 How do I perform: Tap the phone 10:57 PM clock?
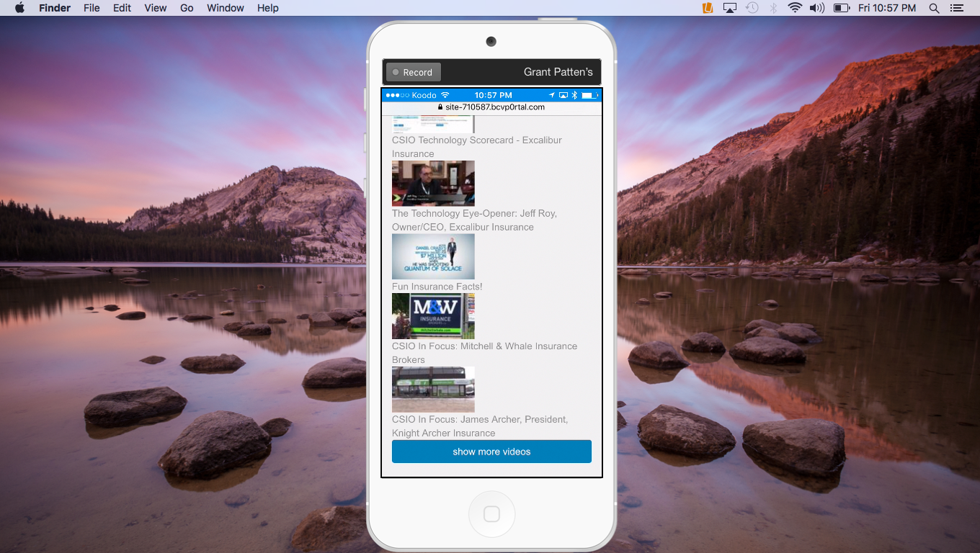click(493, 95)
